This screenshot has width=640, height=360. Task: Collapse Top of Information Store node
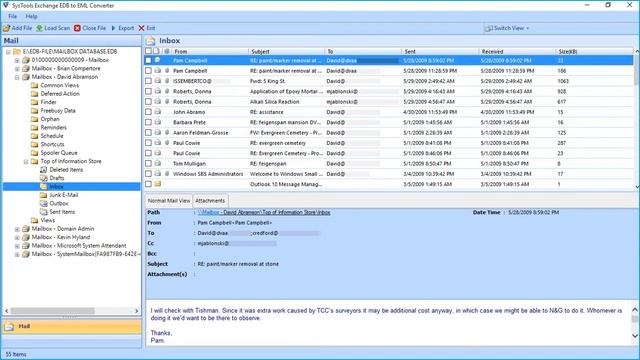pos(26,162)
